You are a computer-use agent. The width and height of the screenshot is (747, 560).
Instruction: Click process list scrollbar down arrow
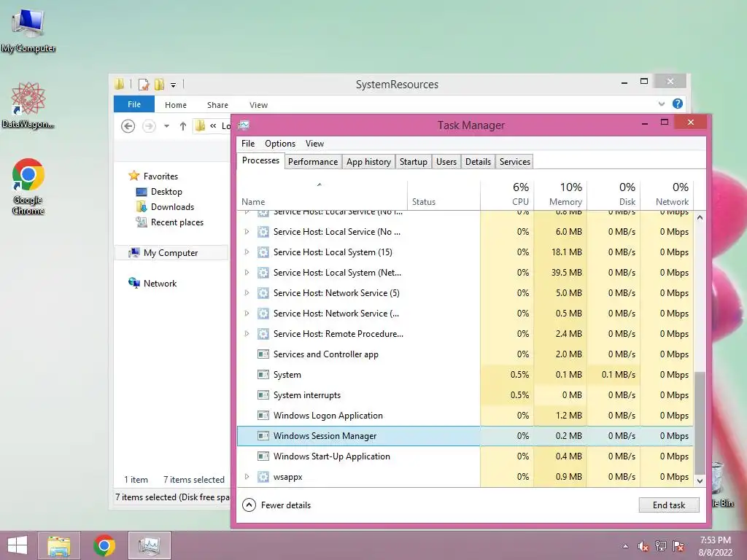point(700,481)
